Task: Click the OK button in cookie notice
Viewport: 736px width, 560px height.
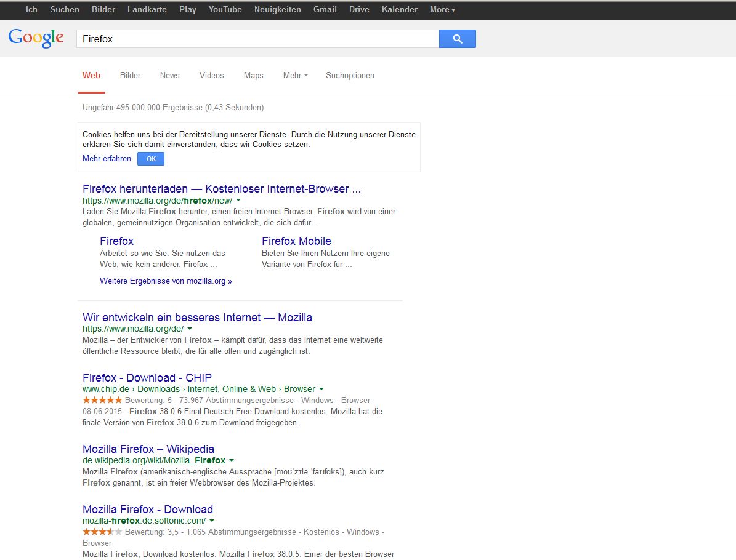Action: click(151, 159)
